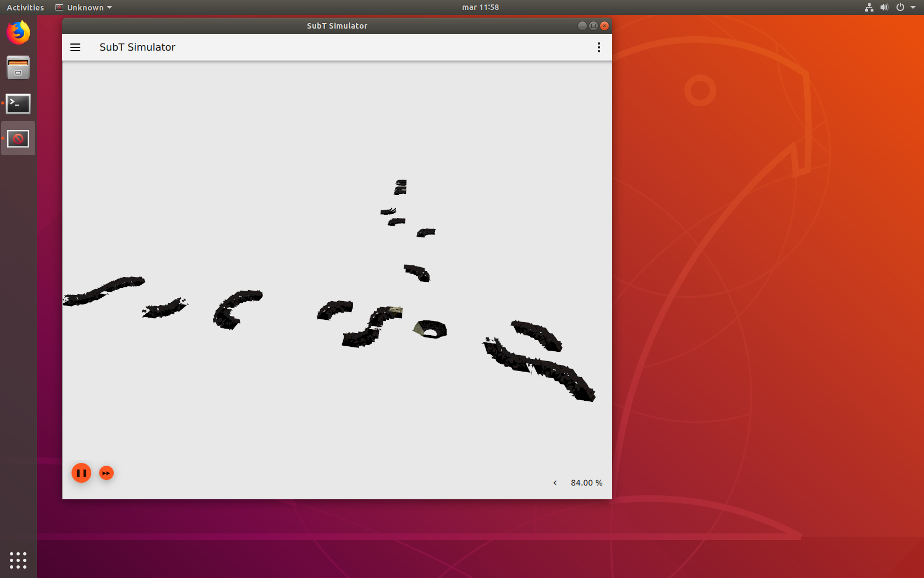The height and width of the screenshot is (578, 924).
Task: Click the network status icon in top bar
Action: 869,7
